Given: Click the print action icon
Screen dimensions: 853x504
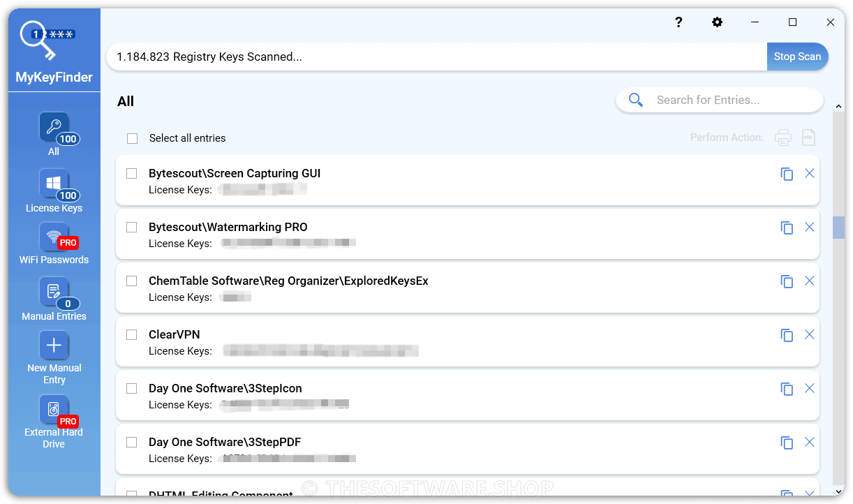Looking at the screenshot, I should pyautogui.click(x=783, y=138).
